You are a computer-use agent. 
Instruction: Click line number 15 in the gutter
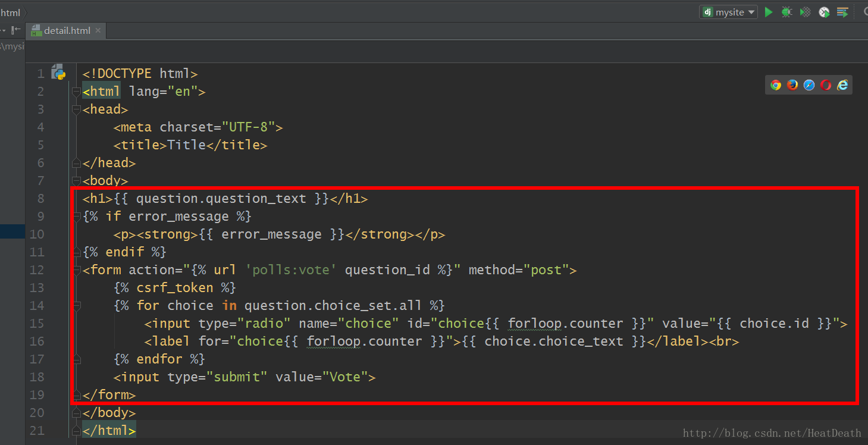[x=37, y=324]
